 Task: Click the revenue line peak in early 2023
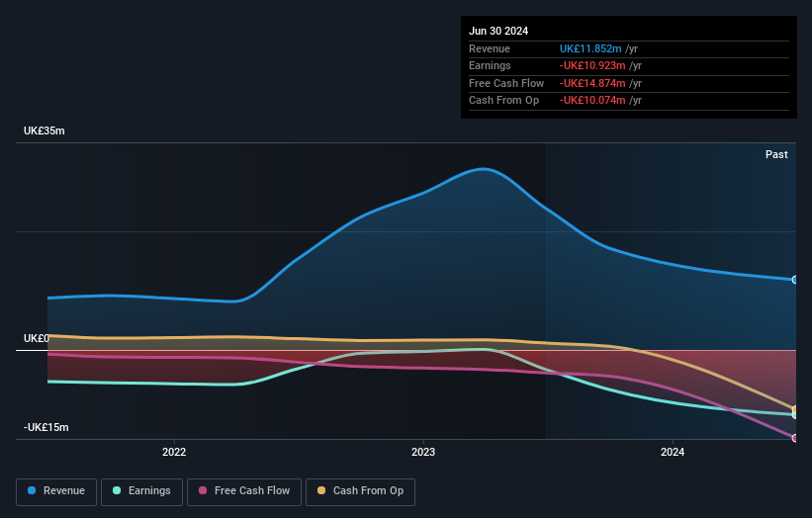pos(484,169)
